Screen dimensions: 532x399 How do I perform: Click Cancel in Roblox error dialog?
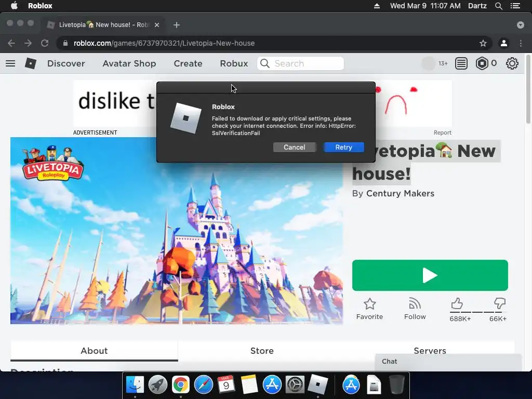coord(295,147)
